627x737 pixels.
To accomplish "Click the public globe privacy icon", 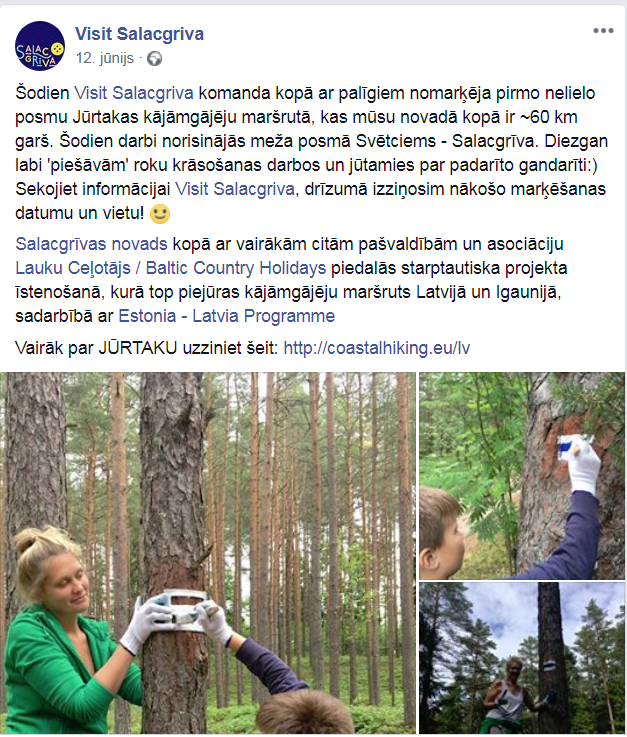I will pyautogui.click(x=155, y=59).
